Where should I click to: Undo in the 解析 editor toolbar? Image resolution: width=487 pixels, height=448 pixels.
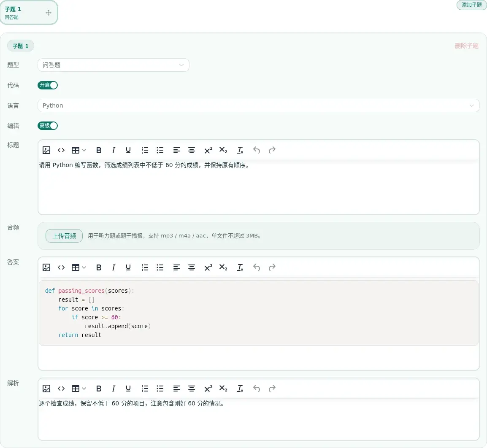pos(257,389)
